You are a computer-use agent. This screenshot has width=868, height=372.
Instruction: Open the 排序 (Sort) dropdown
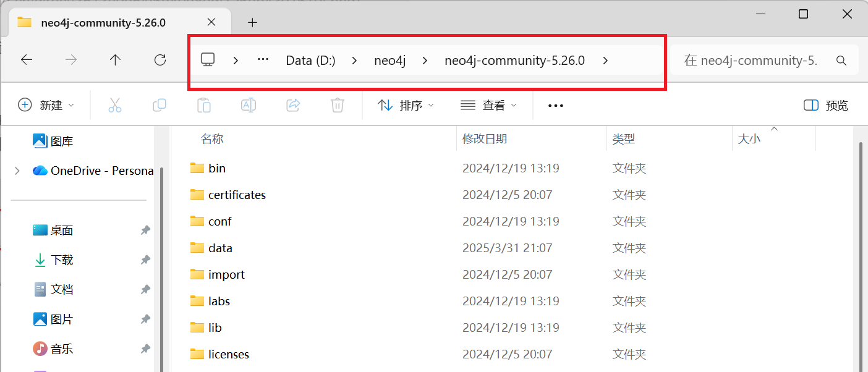point(406,106)
